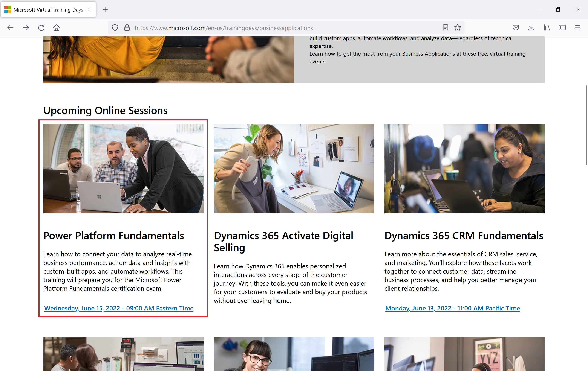This screenshot has width=588, height=371.
Task: View site security lock information
Action: pos(127,28)
